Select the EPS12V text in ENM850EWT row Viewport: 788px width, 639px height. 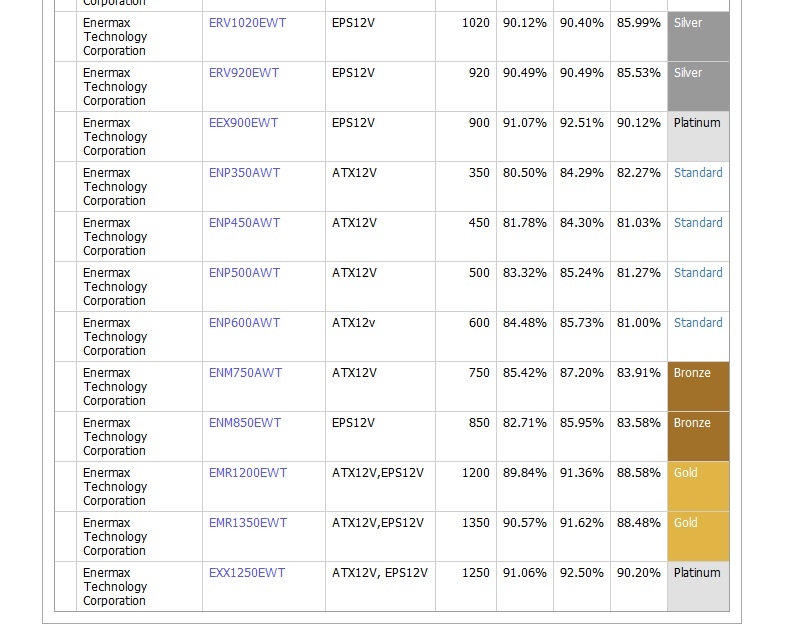[353, 423]
